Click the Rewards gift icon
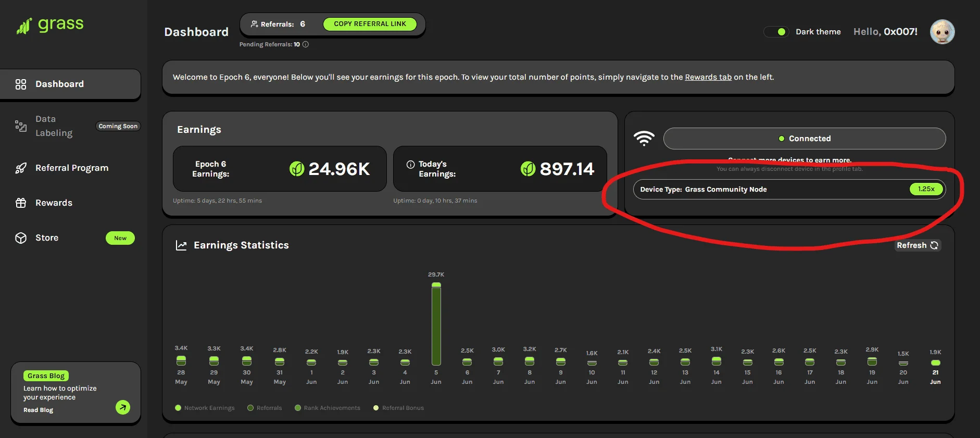 click(21, 203)
